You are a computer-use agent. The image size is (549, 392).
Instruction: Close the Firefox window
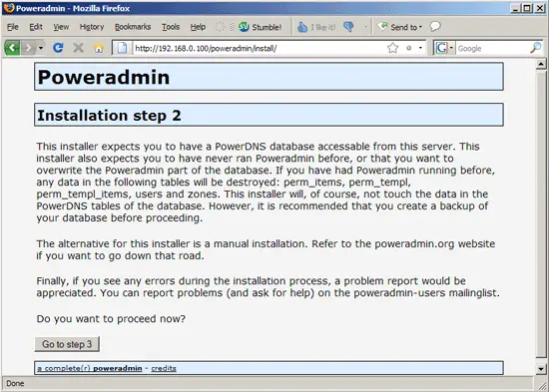coord(540,8)
